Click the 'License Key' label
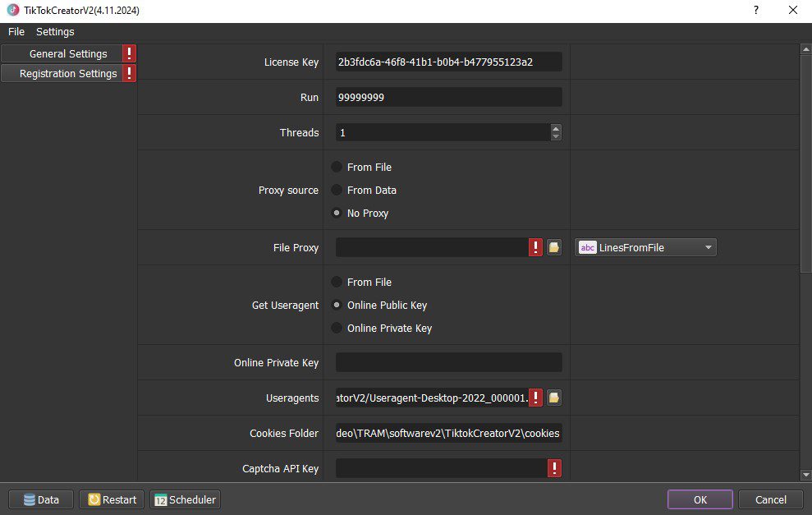This screenshot has height=515, width=812. click(x=291, y=62)
